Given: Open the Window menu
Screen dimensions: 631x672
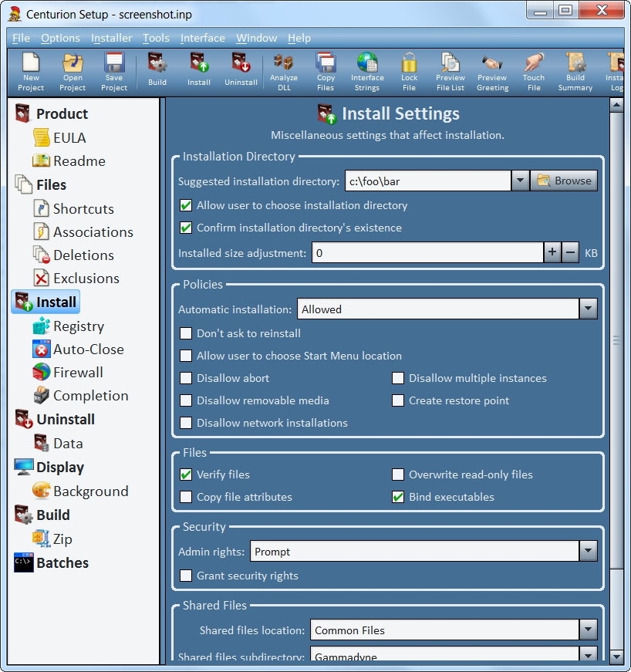Looking at the screenshot, I should 257,38.
